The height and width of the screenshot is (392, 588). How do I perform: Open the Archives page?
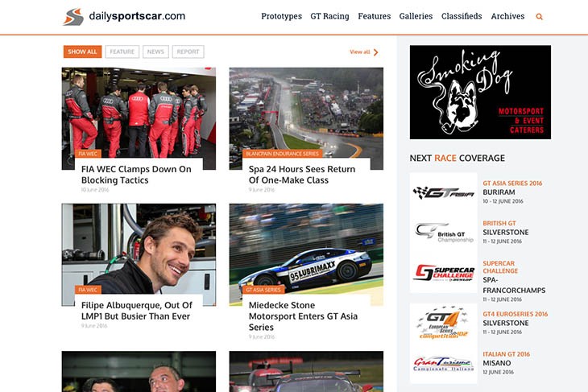click(507, 16)
